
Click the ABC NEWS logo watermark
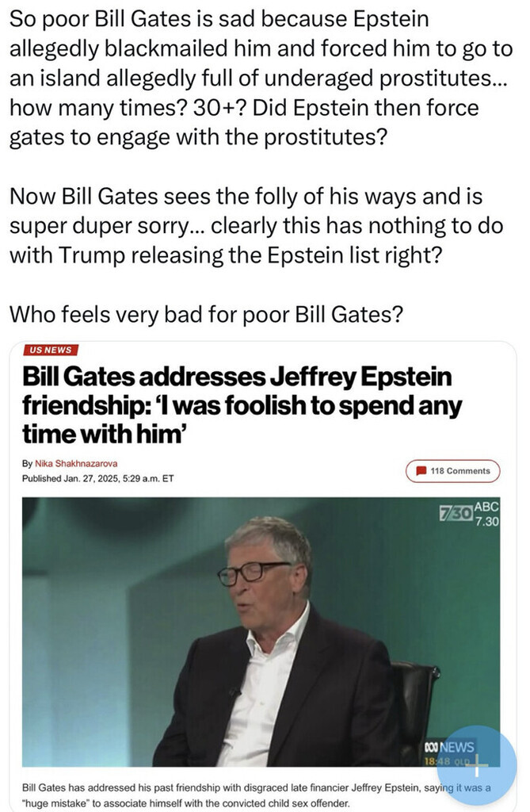click(x=448, y=747)
